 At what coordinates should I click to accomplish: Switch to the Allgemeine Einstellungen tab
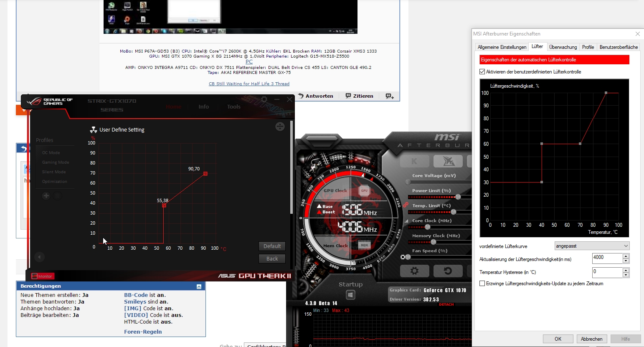tap(502, 47)
